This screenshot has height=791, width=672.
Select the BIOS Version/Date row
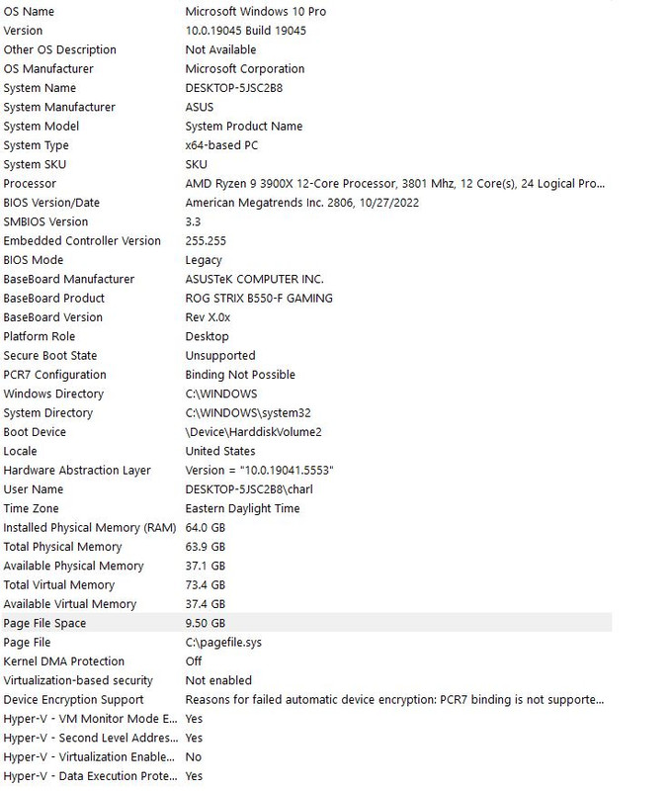tap(306, 203)
